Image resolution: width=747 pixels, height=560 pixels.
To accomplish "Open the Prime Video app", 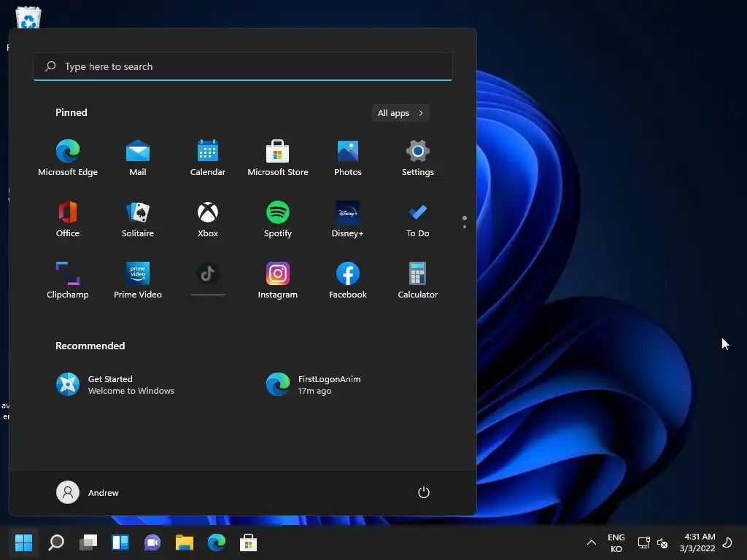I will (x=138, y=281).
